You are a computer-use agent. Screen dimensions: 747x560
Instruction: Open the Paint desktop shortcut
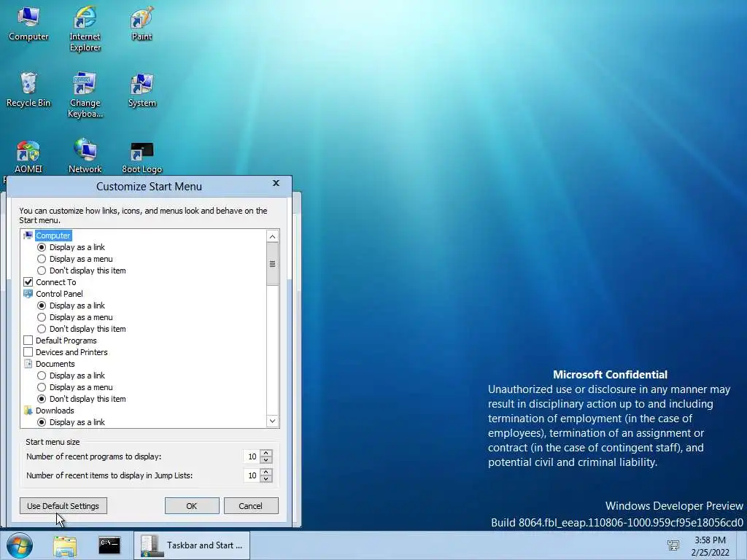point(142,24)
